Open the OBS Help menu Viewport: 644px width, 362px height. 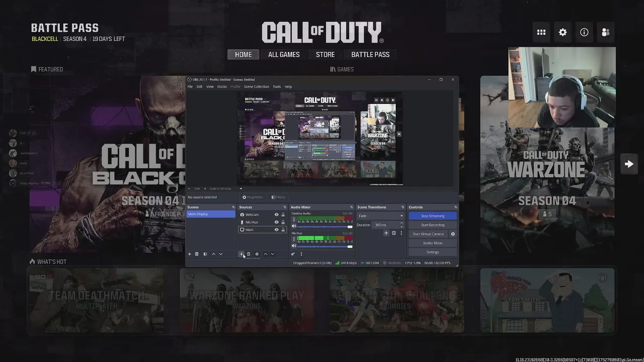point(288,86)
